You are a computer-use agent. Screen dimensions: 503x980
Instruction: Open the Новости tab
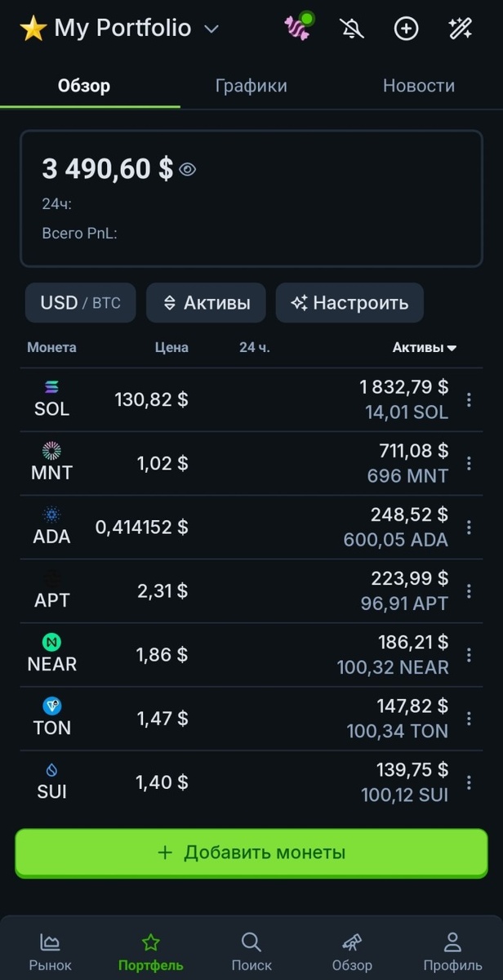(x=419, y=85)
